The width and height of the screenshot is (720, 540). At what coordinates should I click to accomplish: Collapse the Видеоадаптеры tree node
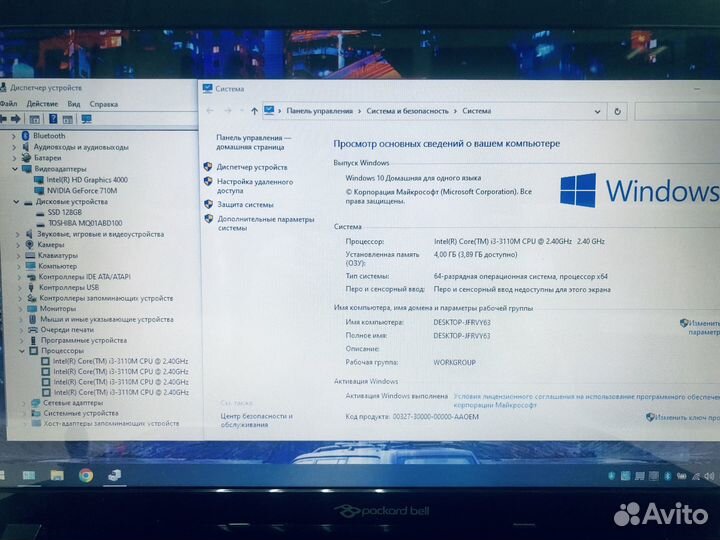tap(15, 169)
